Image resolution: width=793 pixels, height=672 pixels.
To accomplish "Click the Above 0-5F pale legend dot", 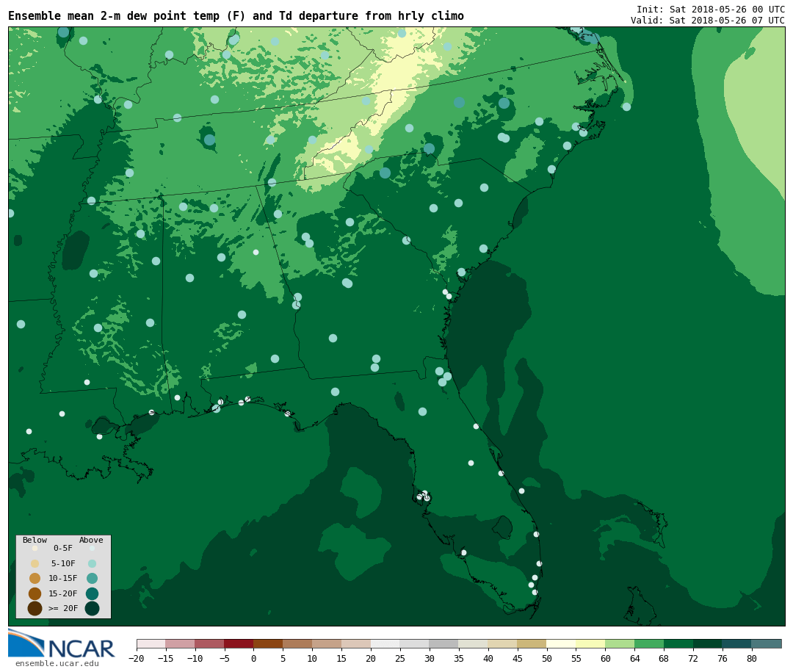I will [x=92, y=548].
